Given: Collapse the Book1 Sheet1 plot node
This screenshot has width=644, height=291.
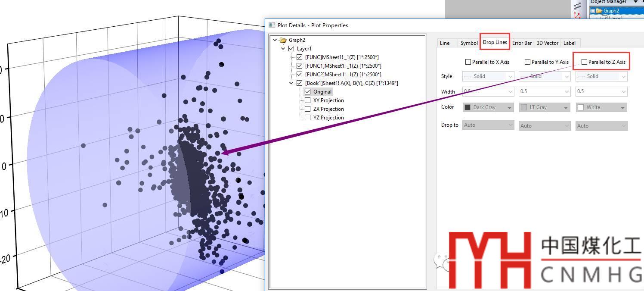Looking at the screenshot, I should coord(291,83).
